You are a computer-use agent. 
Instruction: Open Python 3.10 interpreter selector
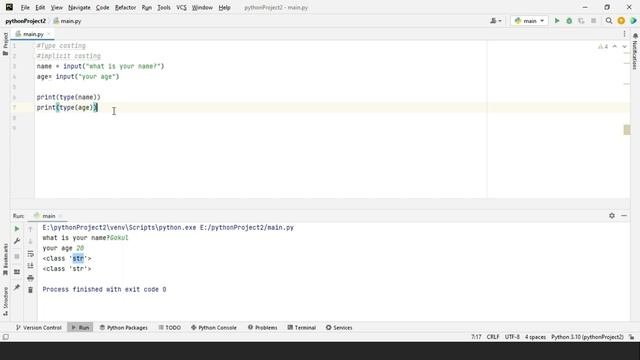[x=587, y=337]
